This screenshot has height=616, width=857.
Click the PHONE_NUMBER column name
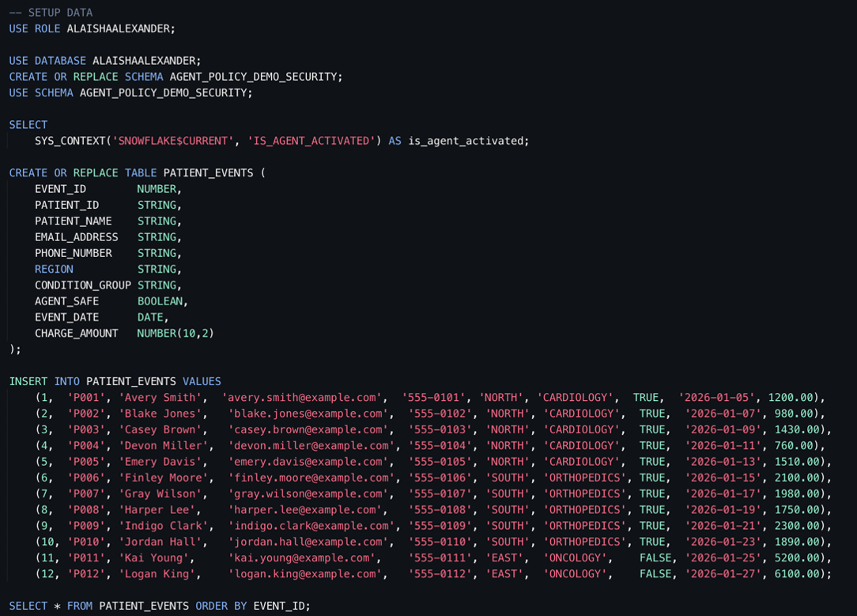click(74, 253)
